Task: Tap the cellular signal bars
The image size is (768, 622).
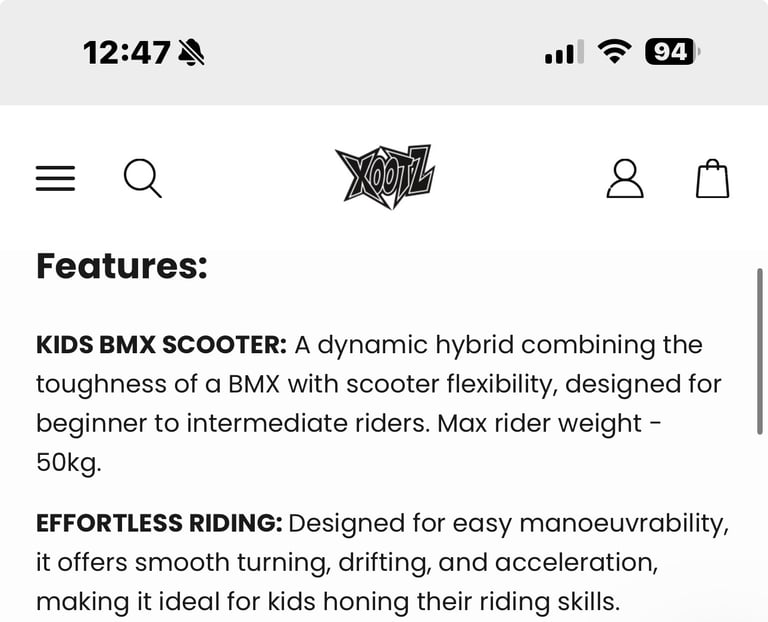Action: point(564,52)
